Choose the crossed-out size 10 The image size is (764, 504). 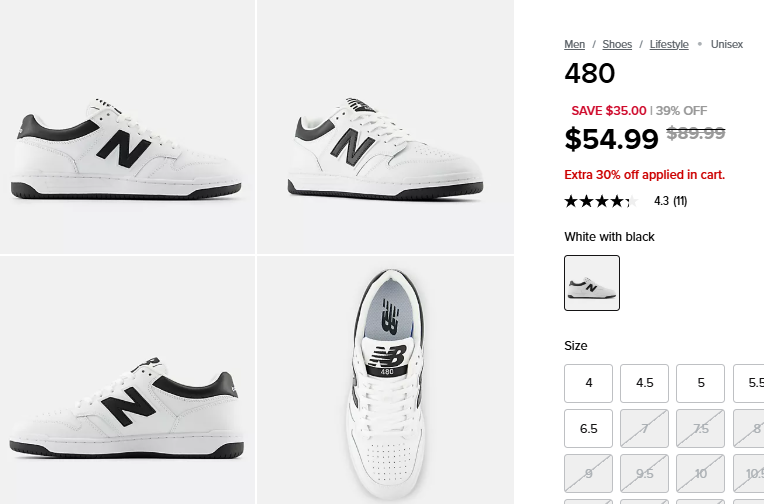coord(701,474)
